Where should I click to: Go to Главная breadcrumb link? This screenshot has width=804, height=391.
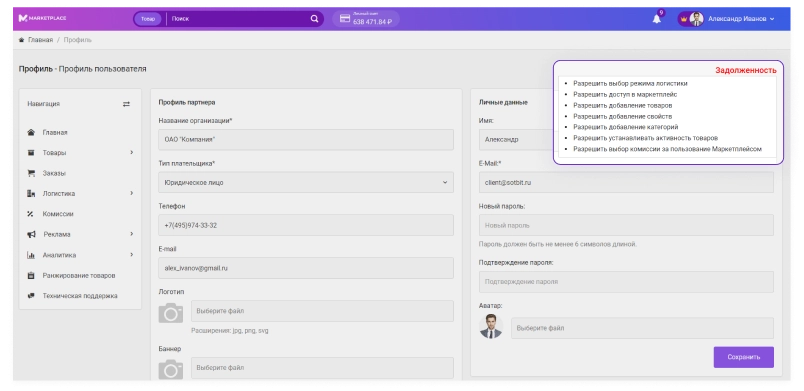pos(40,40)
